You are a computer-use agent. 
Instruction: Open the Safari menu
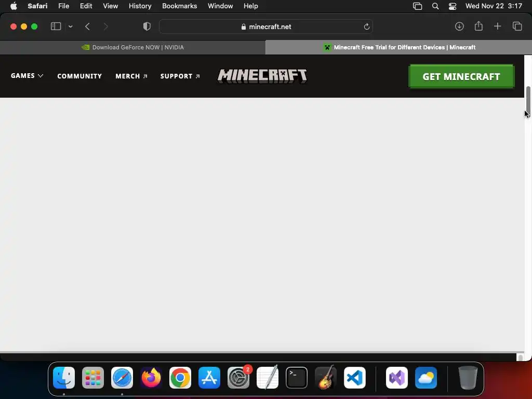point(37,6)
